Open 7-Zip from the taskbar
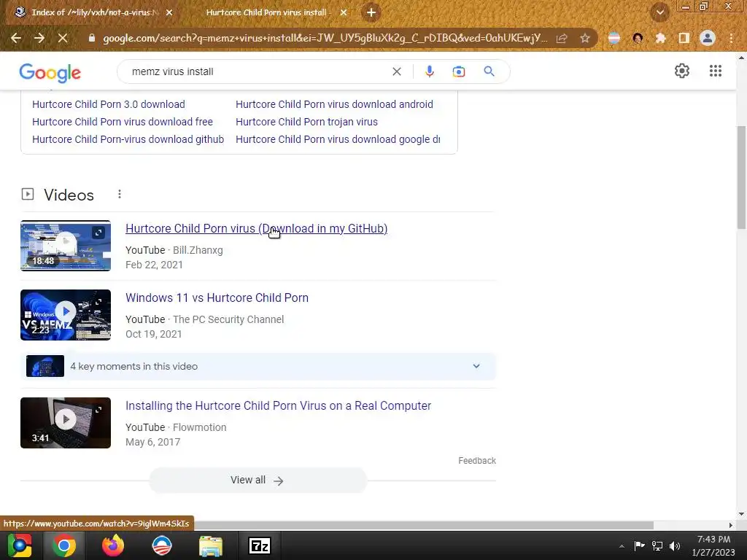The image size is (747, 560). coord(260,545)
